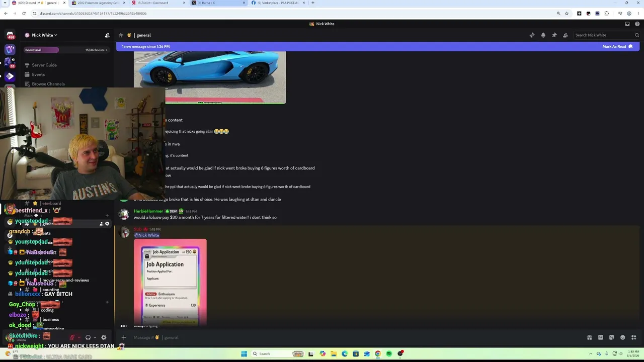Open the emoji picker
The width and height of the screenshot is (644, 362).
tap(622, 337)
